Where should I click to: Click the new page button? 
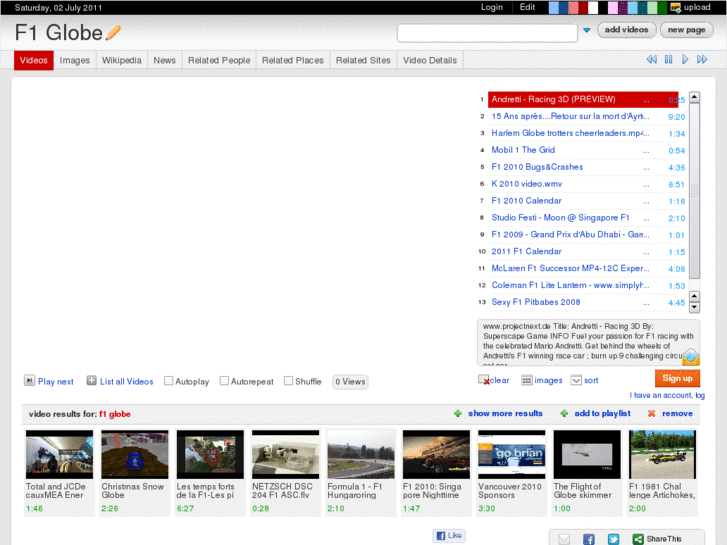pos(686,30)
